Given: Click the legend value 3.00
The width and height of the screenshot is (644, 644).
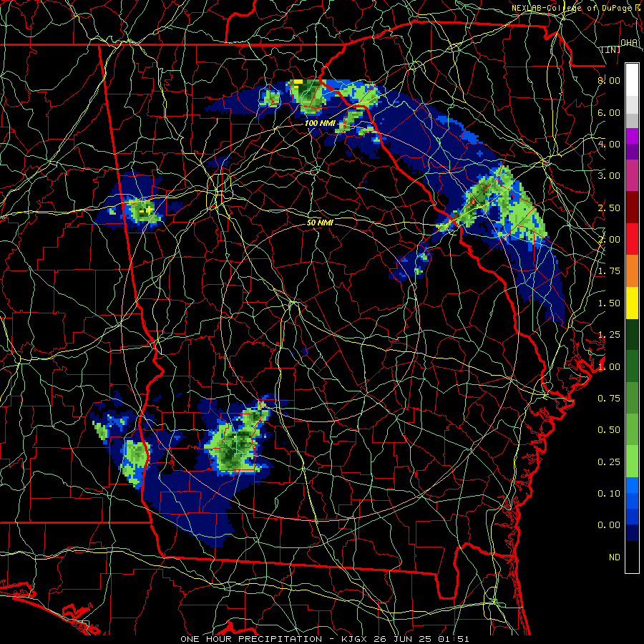Looking at the screenshot, I should point(609,176).
